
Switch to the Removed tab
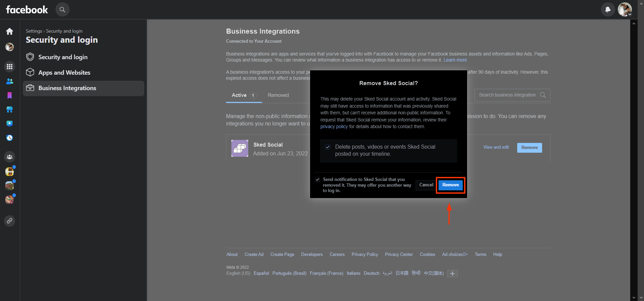coord(278,95)
